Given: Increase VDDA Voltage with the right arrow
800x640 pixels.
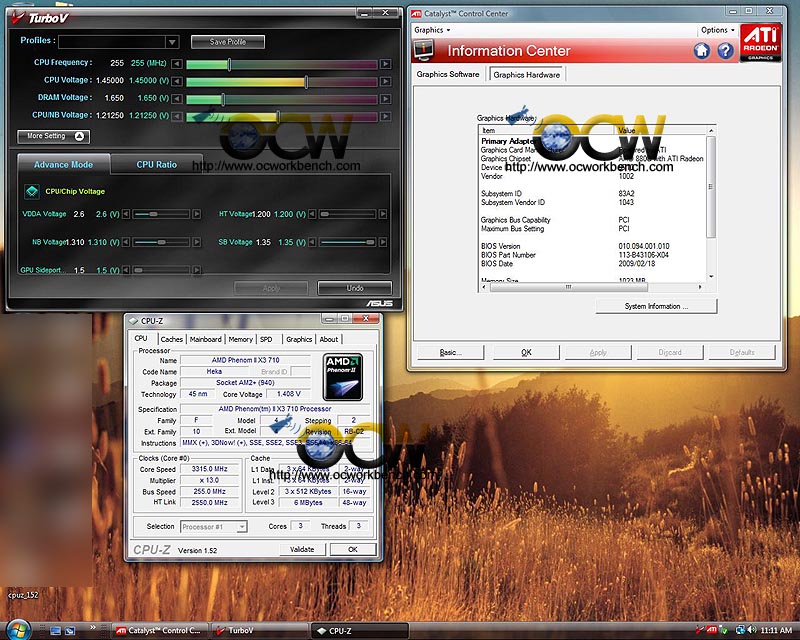Looking at the screenshot, I should 196,214.
